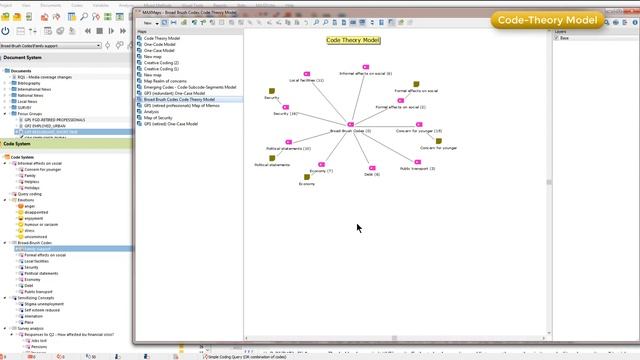The width and height of the screenshot is (640, 360).
Task: Click the pink Local facilities code icon
Action: pyautogui.click(x=307, y=74)
